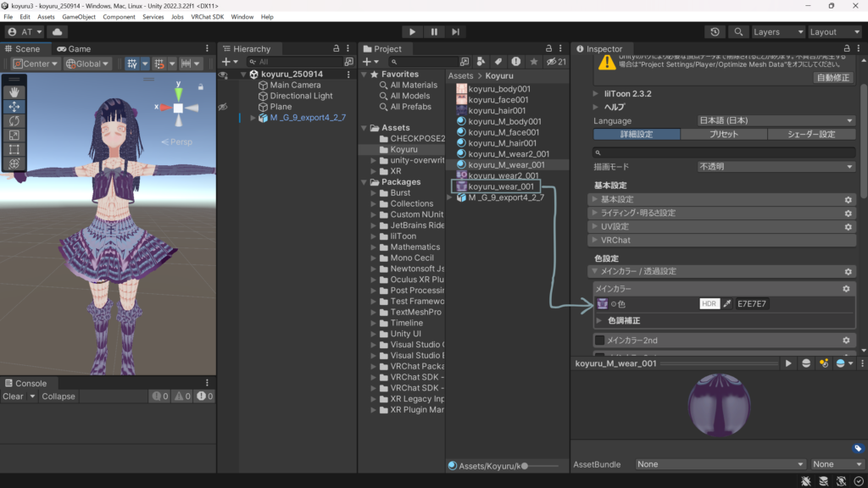Open the VRChat SDK menu
The height and width of the screenshot is (488, 868).
point(208,17)
